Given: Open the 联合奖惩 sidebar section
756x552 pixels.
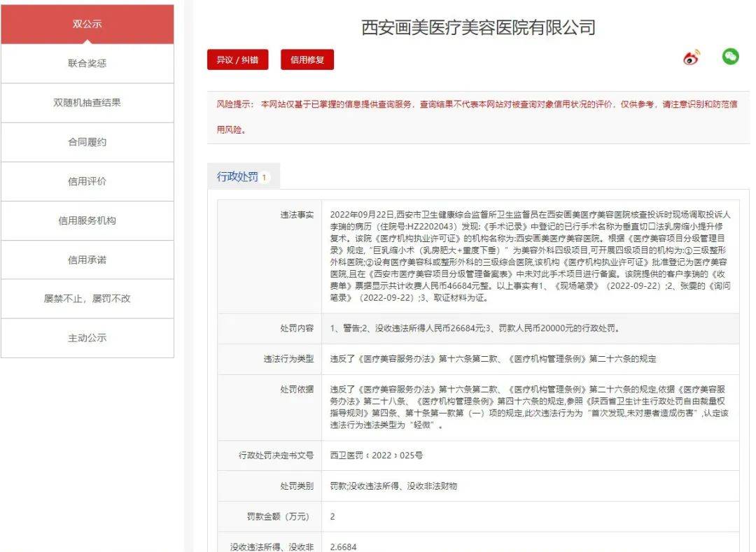Looking at the screenshot, I should (88, 63).
